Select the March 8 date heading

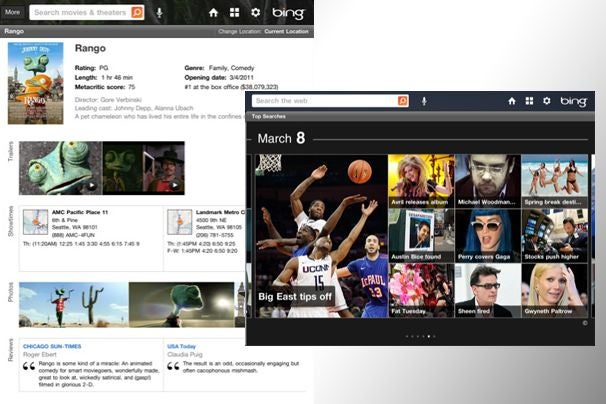click(x=281, y=138)
